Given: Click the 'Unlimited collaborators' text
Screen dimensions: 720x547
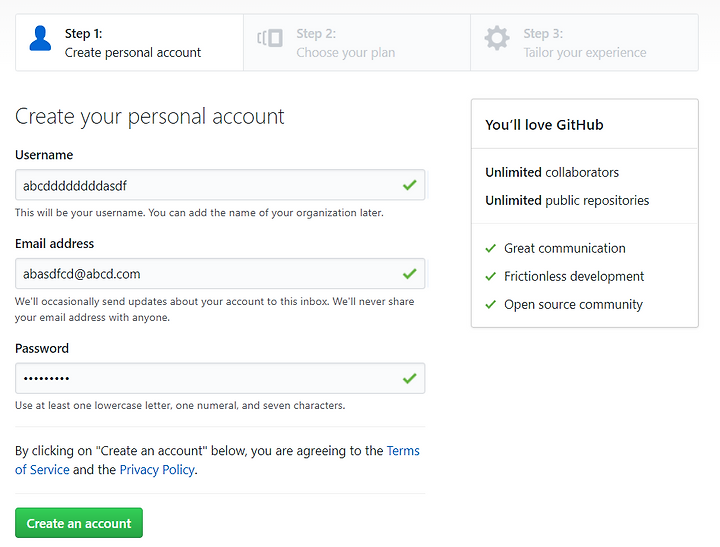Looking at the screenshot, I should pyautogui.click(x=552, y=173).
